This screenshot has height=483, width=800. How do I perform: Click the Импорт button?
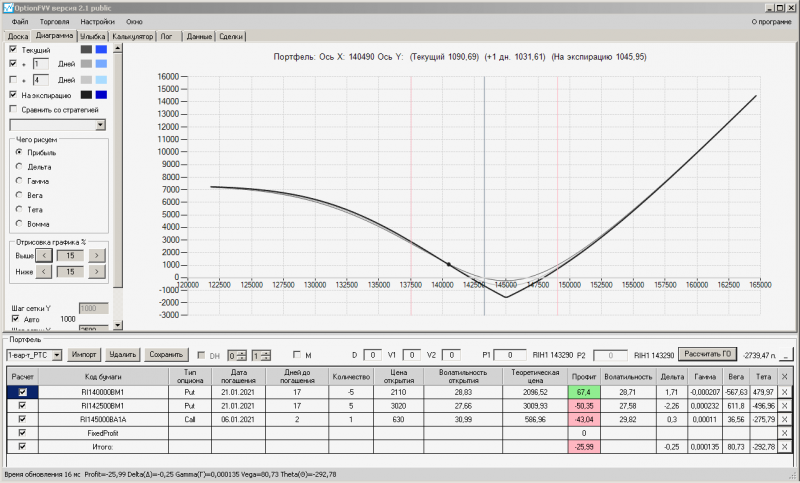[x=84, y=354]
